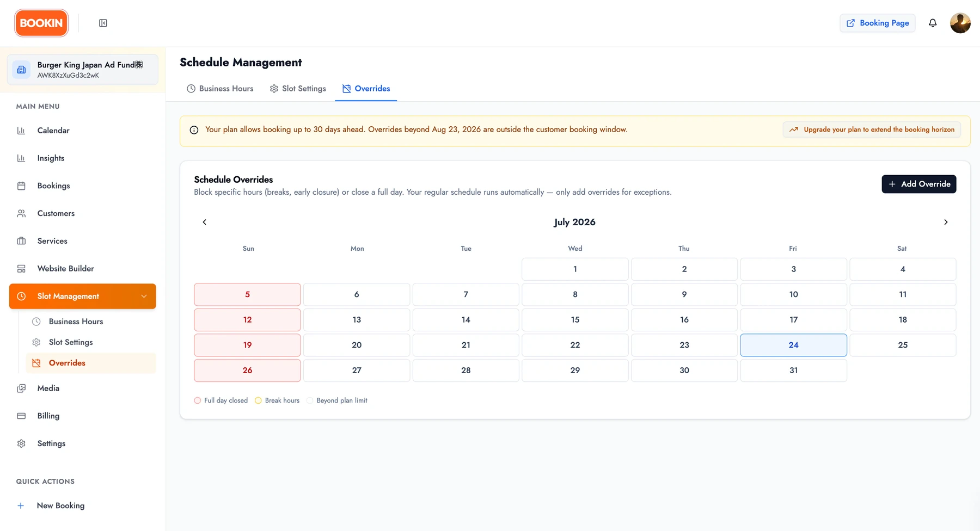Click the Bookings calendar icon
Viewport: 980px width, 531px height.
click(x=21, y=186)
